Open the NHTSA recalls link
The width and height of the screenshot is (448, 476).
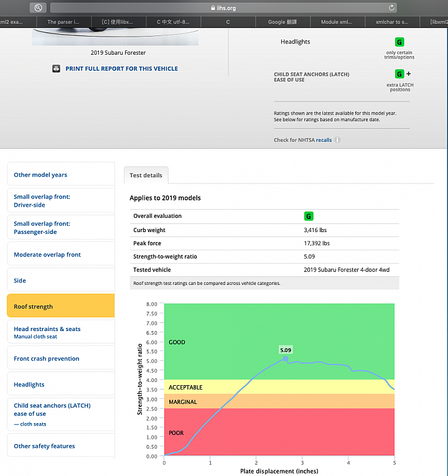(324, 140)
